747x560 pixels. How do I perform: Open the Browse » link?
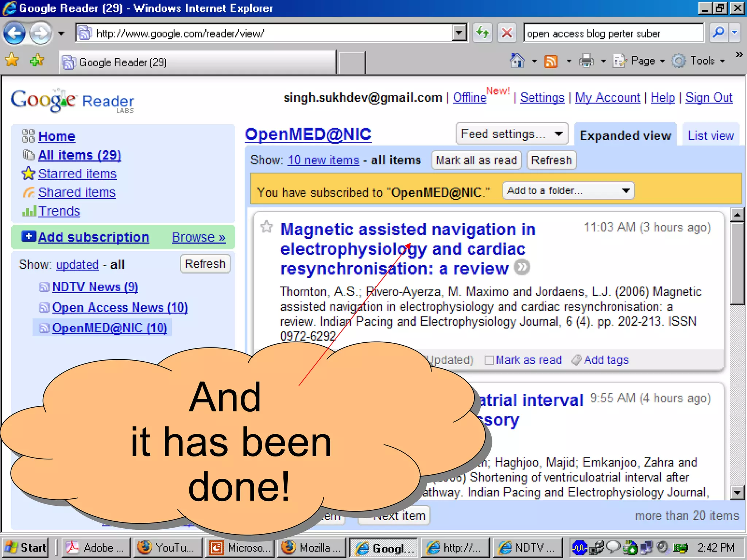199,237
